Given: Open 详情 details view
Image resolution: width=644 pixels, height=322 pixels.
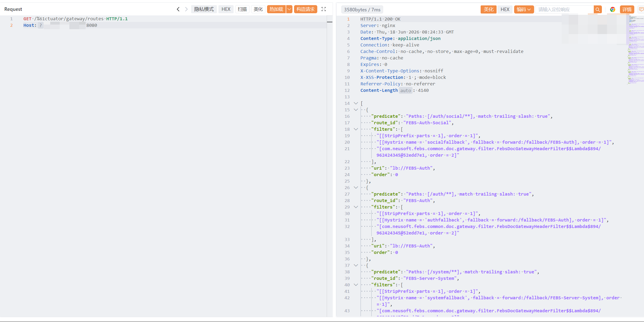Looking at the screenshot, I should (x=627, y=9).
